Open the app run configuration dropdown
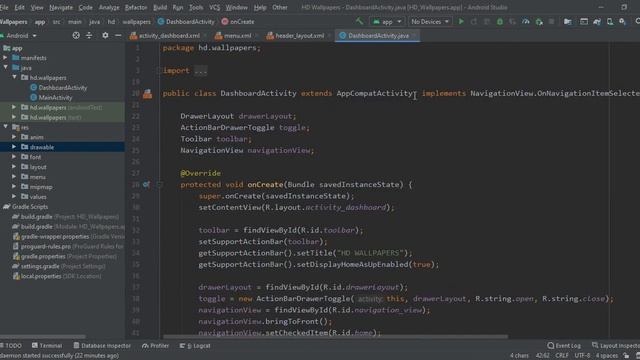Viewport: 640px width, 360px height. 387,21
